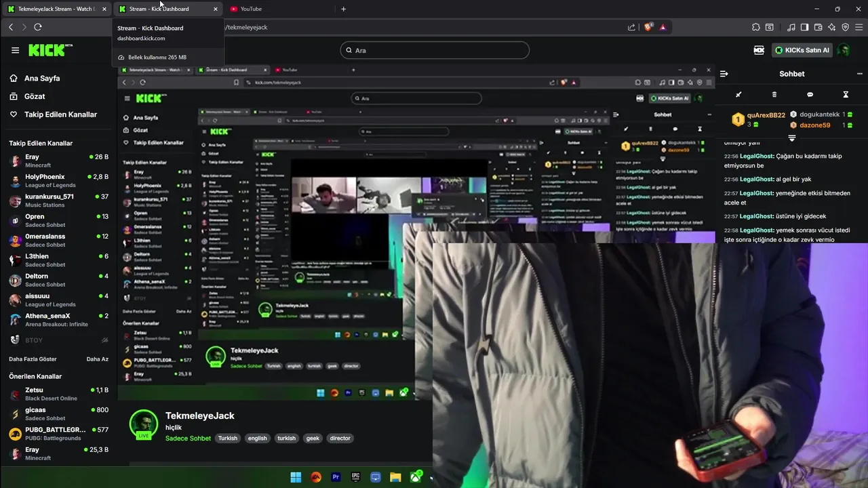
Task: Open Brave Shields lion icon in address bar
Action: tap(648, 27)
